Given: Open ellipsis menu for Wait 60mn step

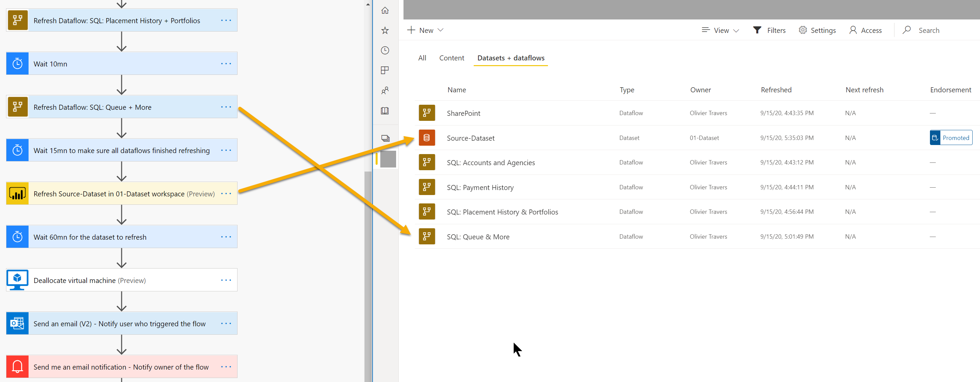Looking at the screenshot, I should [x=226, y=237].
